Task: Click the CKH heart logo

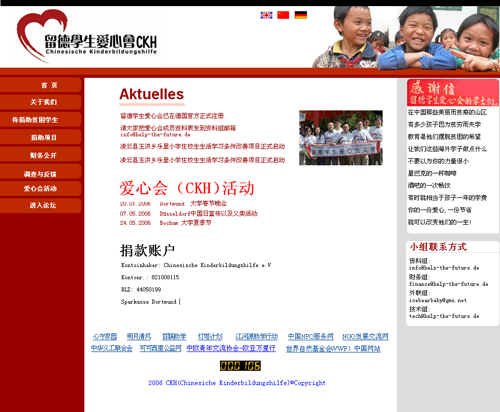Action: (87, 37)
